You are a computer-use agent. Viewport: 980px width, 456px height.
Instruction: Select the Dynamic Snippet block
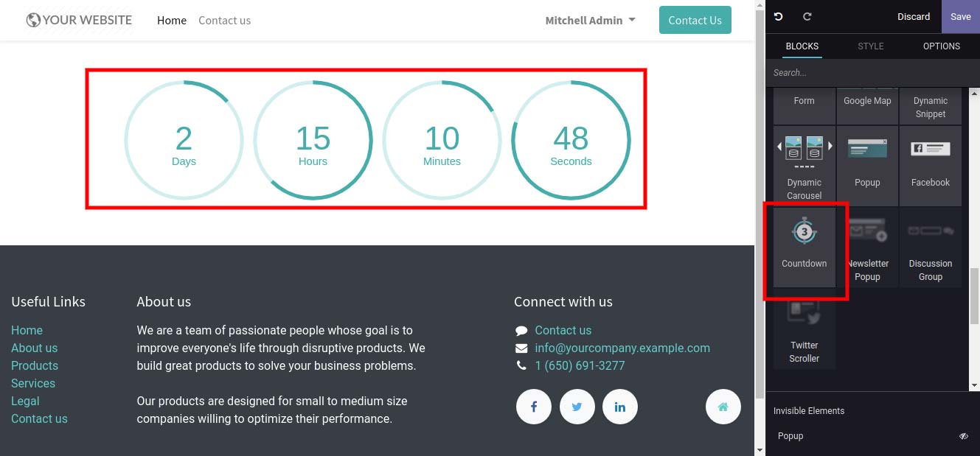931,105
